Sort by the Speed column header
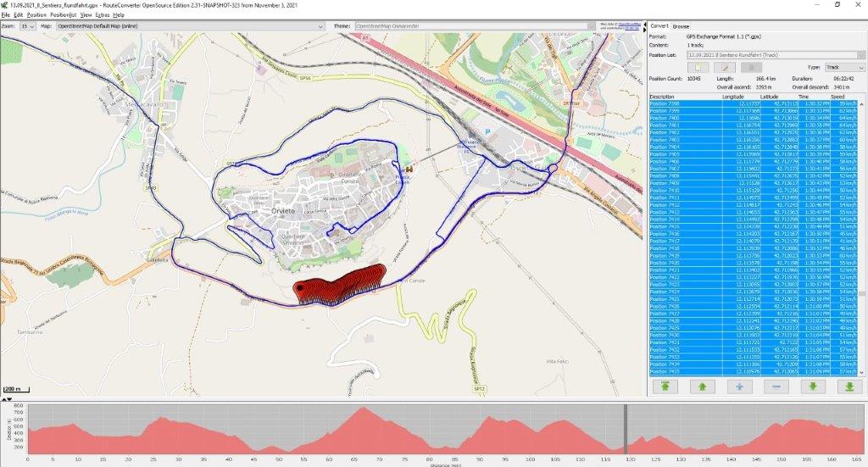This screenshot has width=868, height=467. click(843, 97)
